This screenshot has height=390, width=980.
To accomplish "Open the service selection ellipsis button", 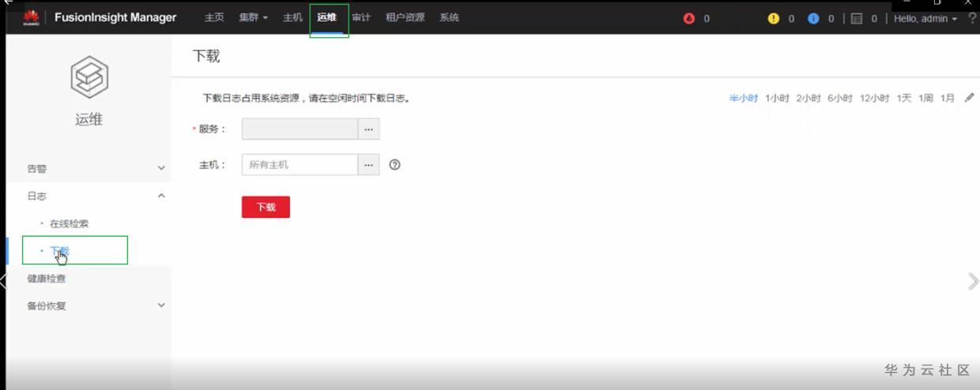I will point(368,129).
